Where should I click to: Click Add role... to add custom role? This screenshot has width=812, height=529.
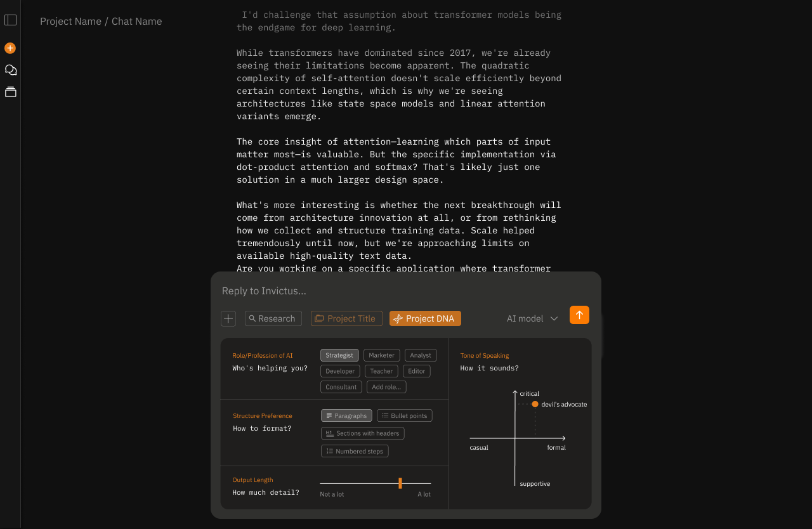click(x=386, y=387)
